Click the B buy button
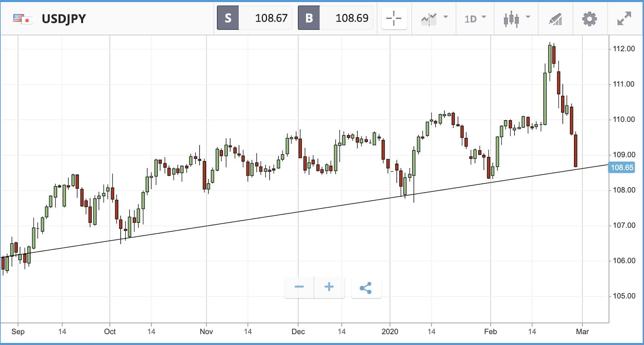Screen dimensions: 644x345 [309, 18]
